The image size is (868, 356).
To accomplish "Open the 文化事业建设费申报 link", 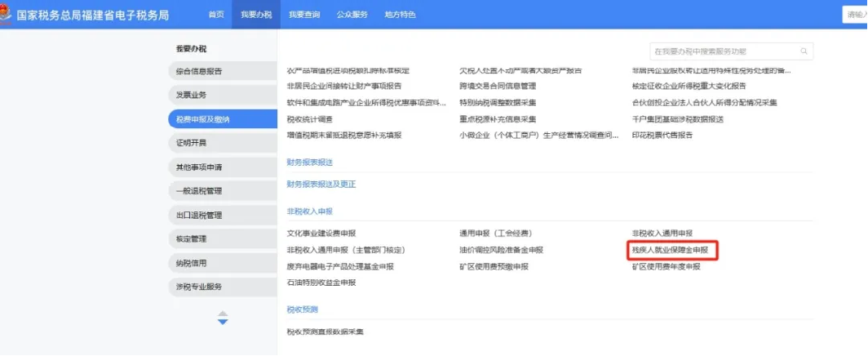I will pyautogui.click(x=321, y=234).
